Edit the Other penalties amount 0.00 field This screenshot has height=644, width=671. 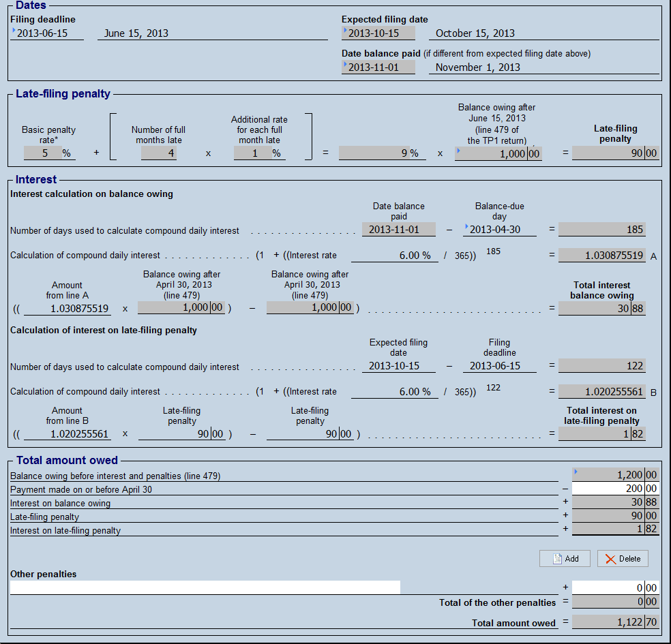click(x=615, y=587)
